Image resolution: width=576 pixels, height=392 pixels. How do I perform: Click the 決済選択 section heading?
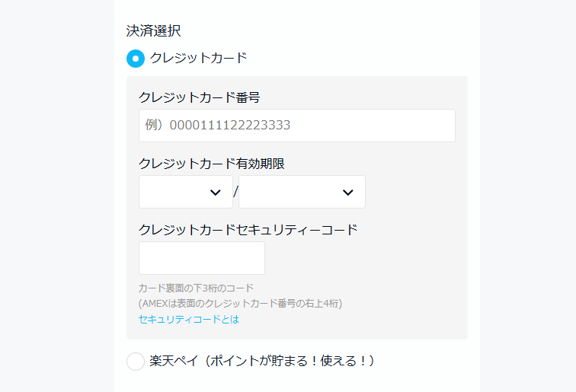point(154,31)
